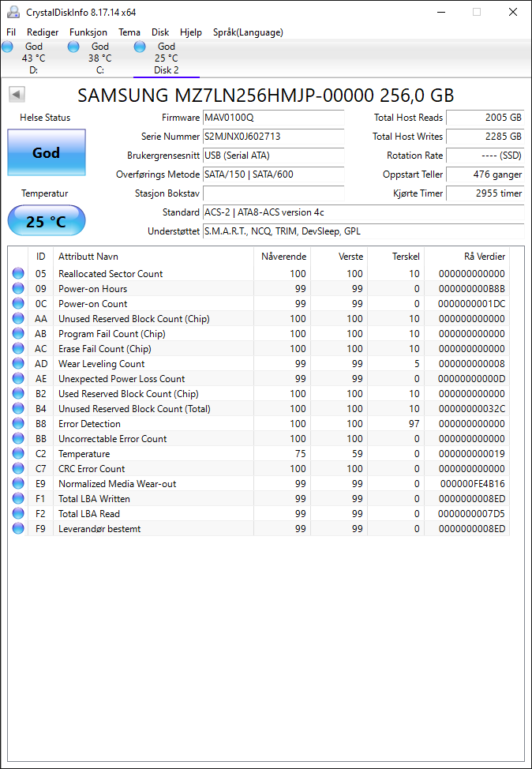Click the Terskel column header
The width and height of the screenshot is (532, 769).
click(395, 257)
